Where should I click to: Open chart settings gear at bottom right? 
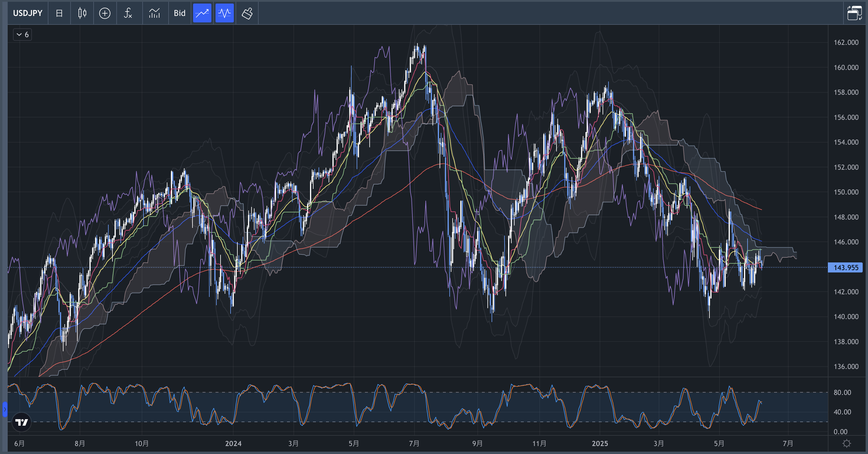847,443
